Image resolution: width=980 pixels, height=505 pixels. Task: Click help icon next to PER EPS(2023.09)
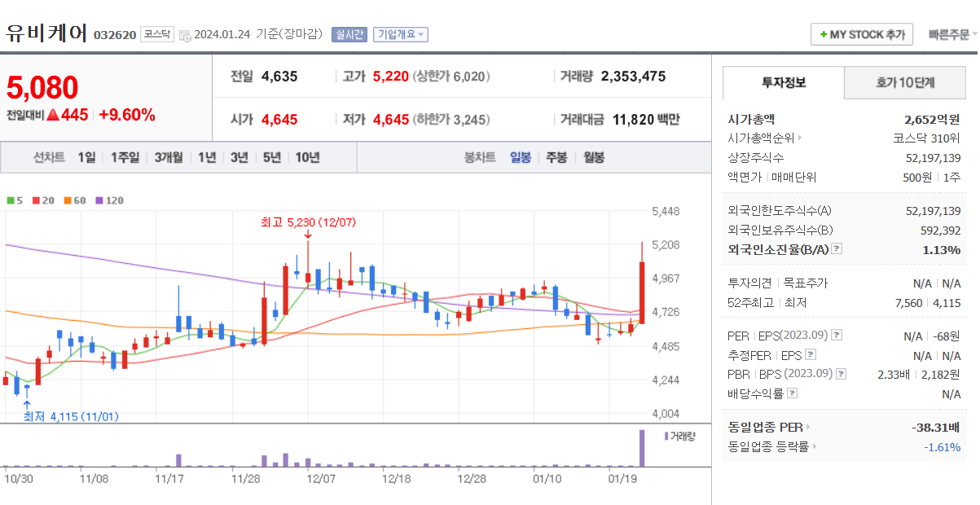pos(837,336)
